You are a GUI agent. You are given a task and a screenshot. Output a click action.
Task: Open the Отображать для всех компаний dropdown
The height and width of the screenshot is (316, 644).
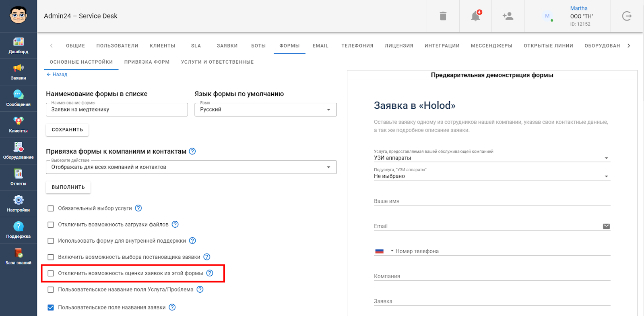point(191,167)
